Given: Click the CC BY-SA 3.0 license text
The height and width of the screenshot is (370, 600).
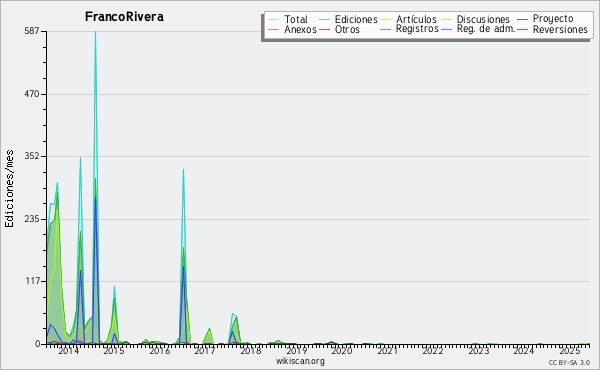Looking at the screenshot, I should [x=569, y=362].
